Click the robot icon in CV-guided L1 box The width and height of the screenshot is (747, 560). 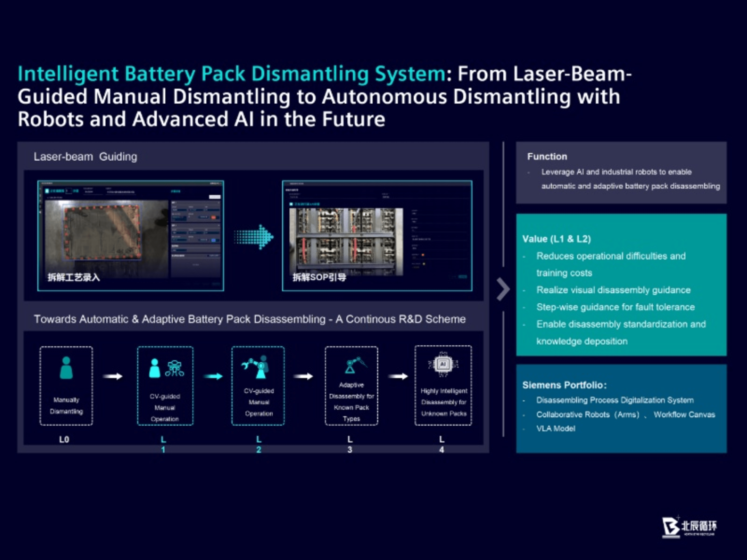(x=175, y=368)
